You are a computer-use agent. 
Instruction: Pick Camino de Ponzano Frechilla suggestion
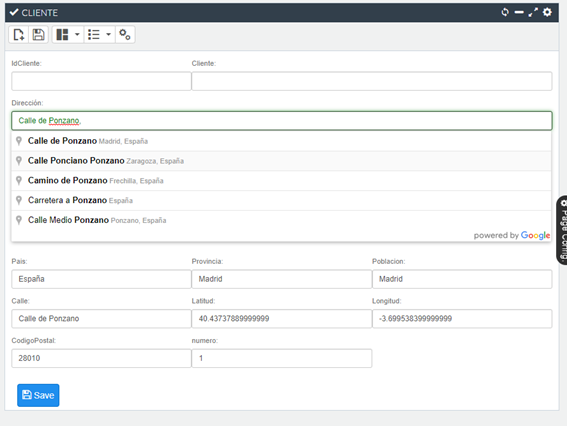point(281,181)
